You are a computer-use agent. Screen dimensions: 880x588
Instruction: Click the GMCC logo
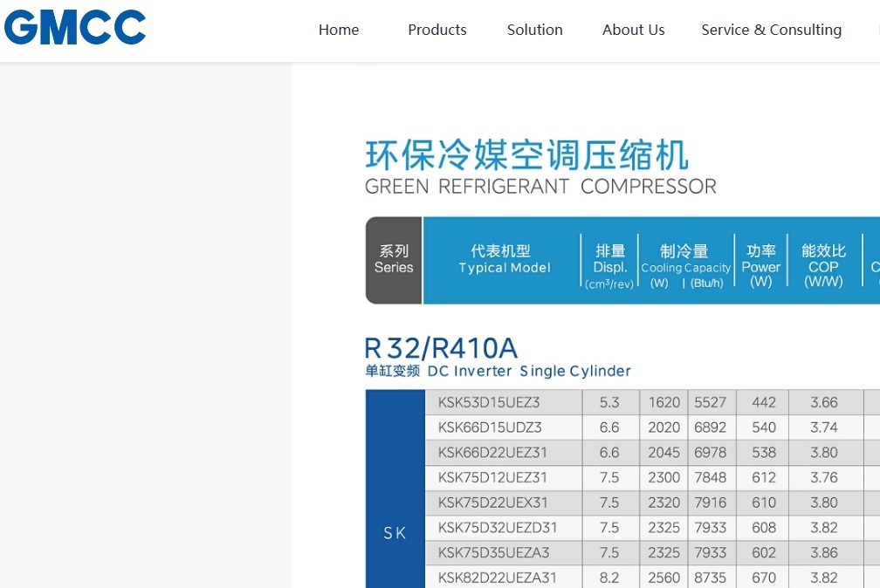point(75,27)
